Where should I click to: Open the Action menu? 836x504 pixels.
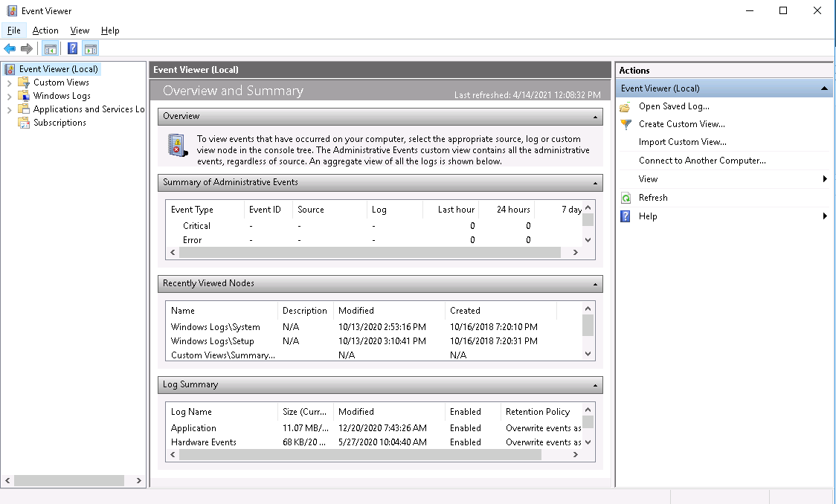tap(45, 30)
